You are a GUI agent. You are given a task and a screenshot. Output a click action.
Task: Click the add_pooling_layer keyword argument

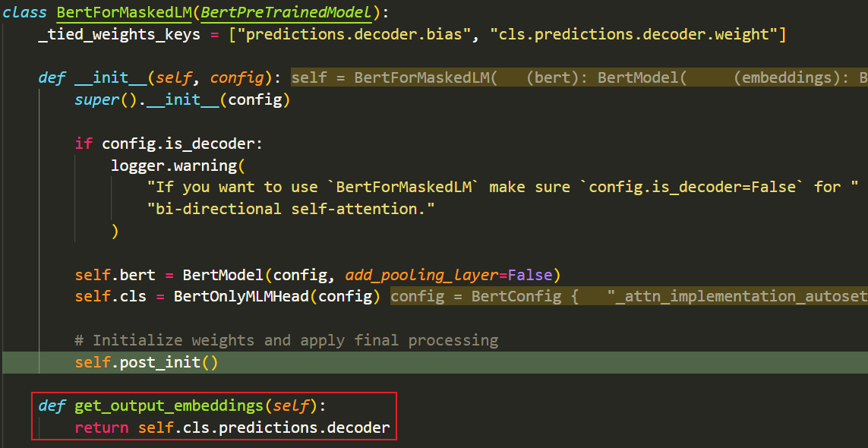pos(421,275)
